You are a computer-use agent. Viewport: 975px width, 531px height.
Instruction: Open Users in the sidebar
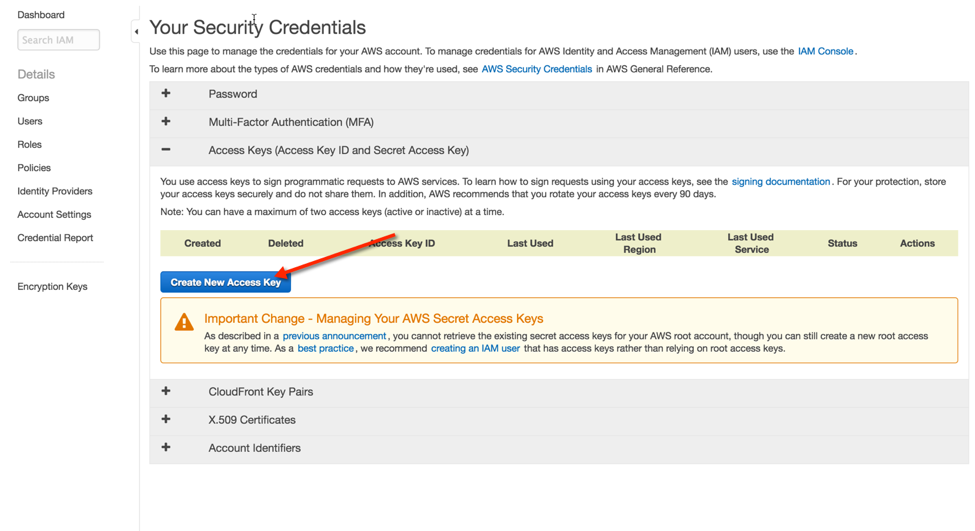(x=30, y=121)
